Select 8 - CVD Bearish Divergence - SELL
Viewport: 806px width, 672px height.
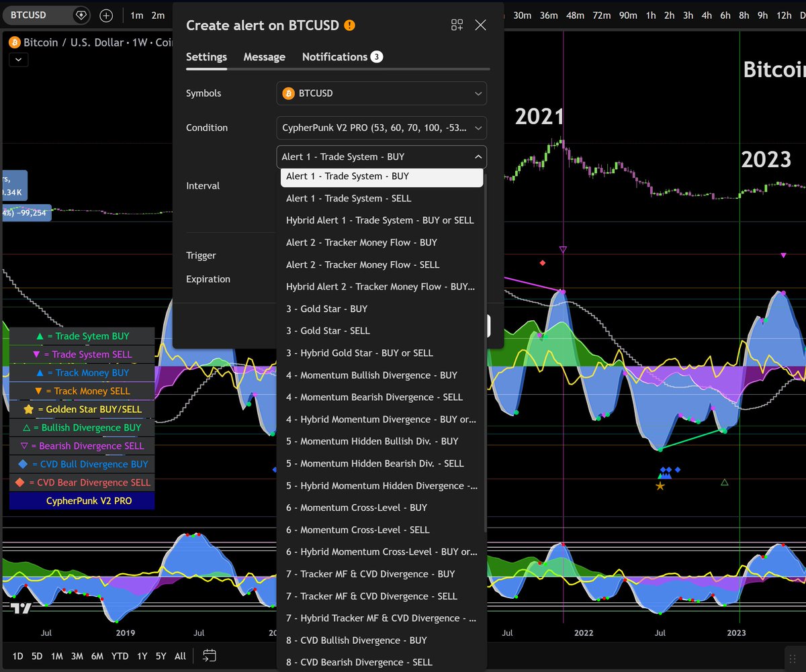point(382,663)
